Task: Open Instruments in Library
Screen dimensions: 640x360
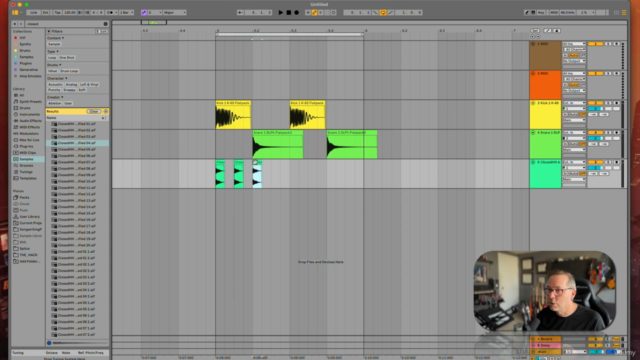Action: [29, 115]
